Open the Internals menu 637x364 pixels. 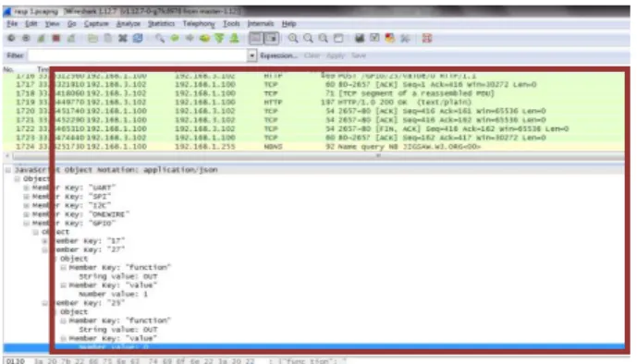point(261,23)
